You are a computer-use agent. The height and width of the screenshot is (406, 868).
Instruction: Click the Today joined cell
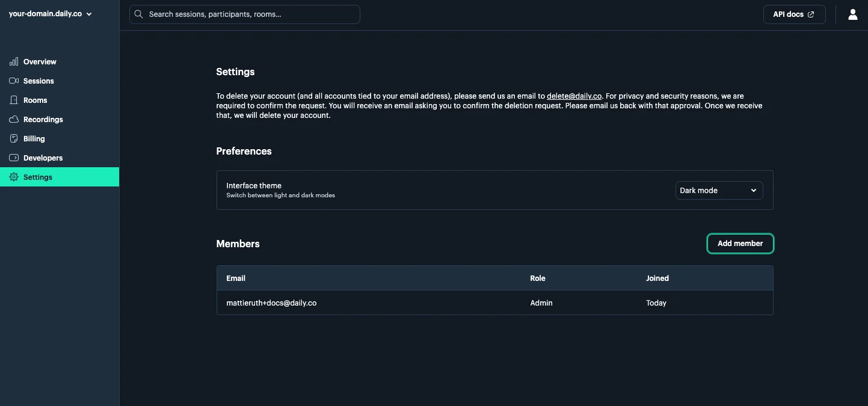[x=656, y=303]
